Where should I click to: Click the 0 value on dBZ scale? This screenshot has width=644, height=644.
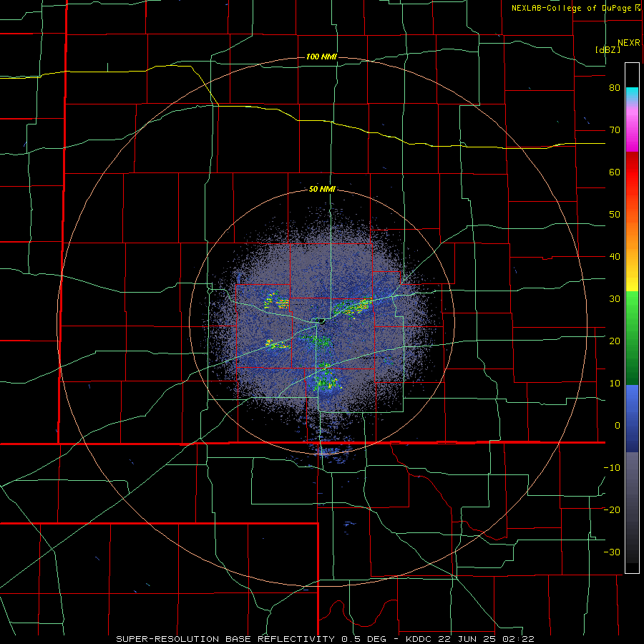[618, 426]
